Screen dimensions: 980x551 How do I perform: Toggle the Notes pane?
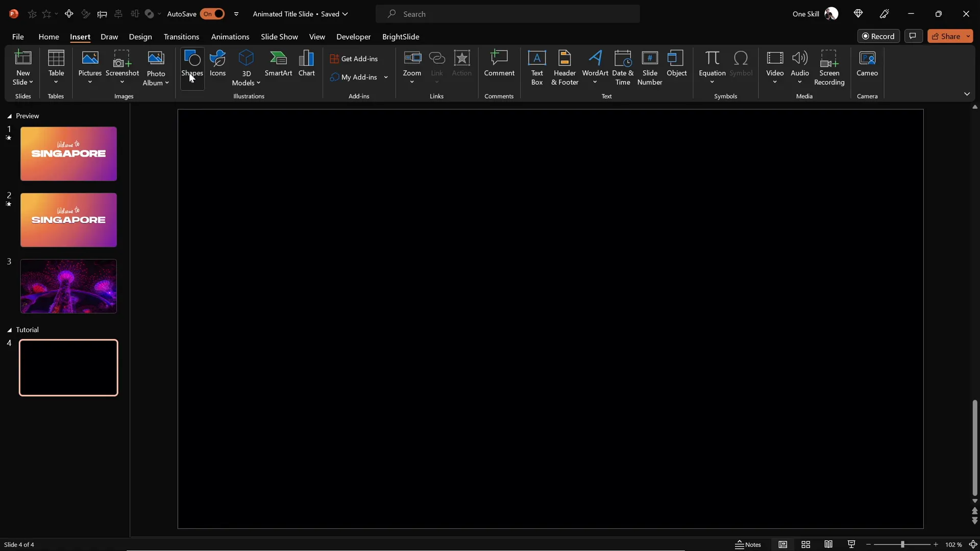(747, 544)
